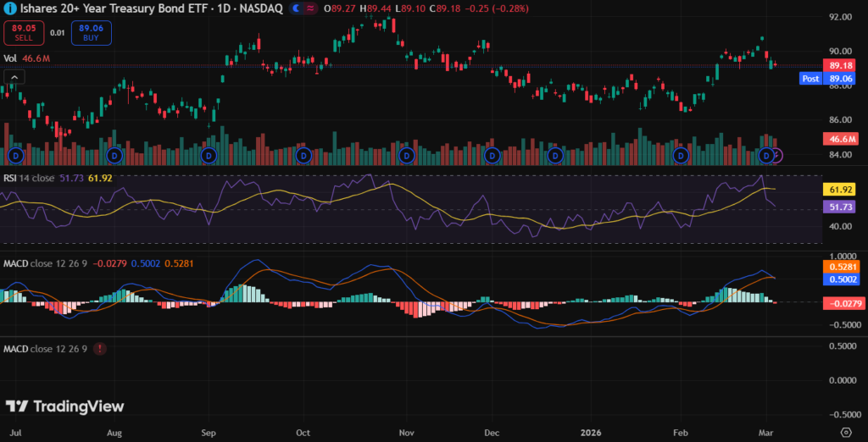868x442 pixels.
Task: Click the Post 89.06 price label
Action: [831, 78]
